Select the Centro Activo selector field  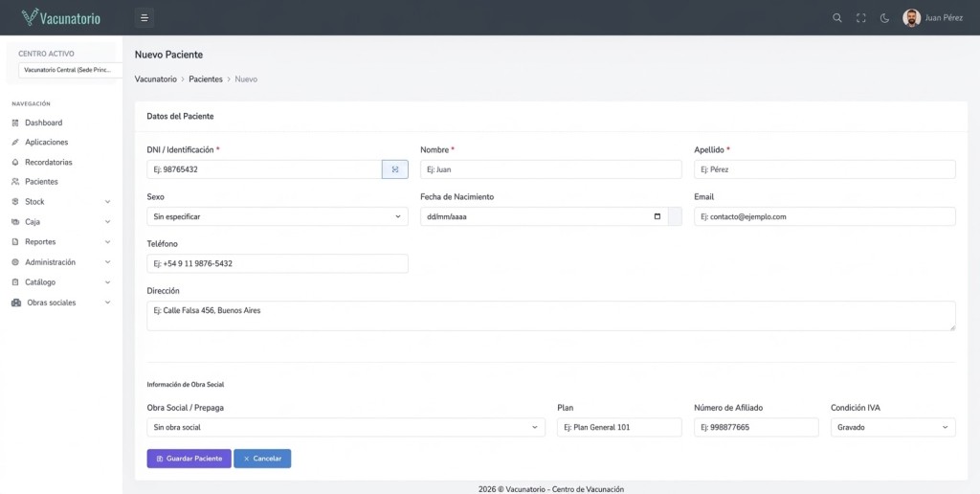pos(67,70)
